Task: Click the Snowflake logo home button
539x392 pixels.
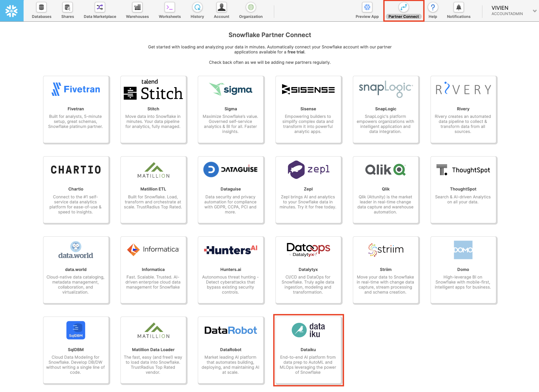Action: [12, 11]
